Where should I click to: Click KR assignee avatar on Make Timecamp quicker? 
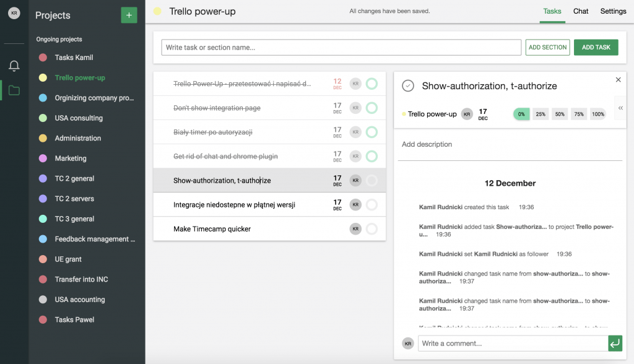click(x=355, y=229)
